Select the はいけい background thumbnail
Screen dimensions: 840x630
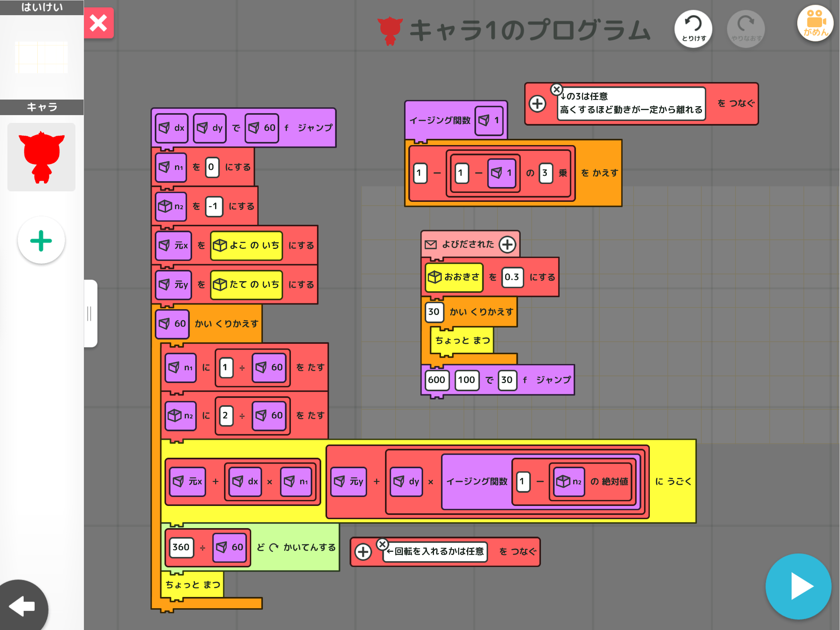coord(42,57)
